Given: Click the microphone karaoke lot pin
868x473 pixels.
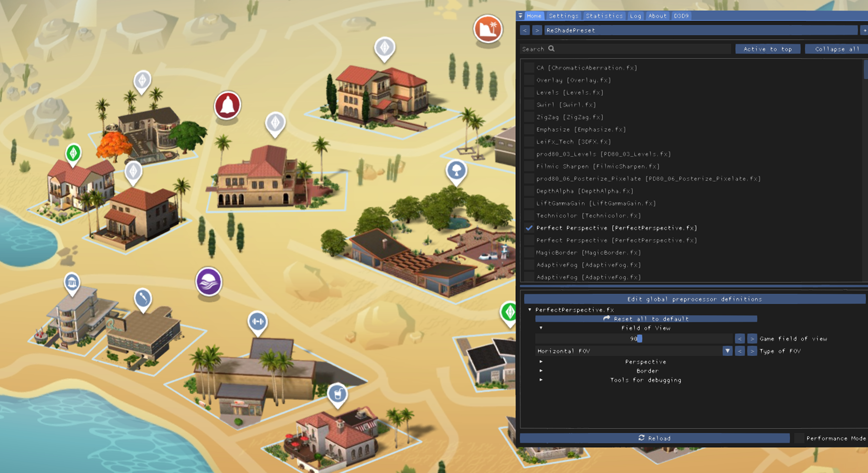Looking at the screenshot, I should 143,300.
